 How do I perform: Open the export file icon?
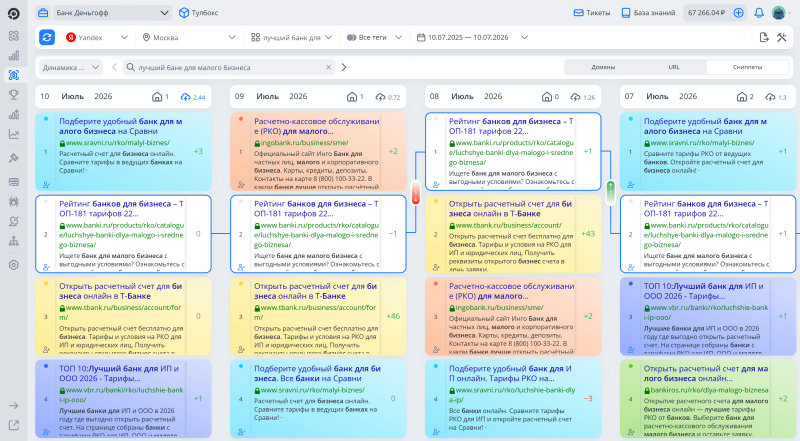pos(764,37)
